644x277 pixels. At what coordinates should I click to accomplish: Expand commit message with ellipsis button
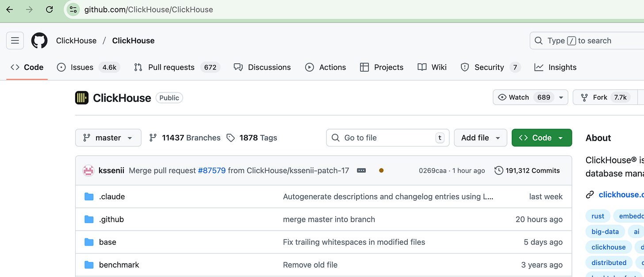point(361,170)
